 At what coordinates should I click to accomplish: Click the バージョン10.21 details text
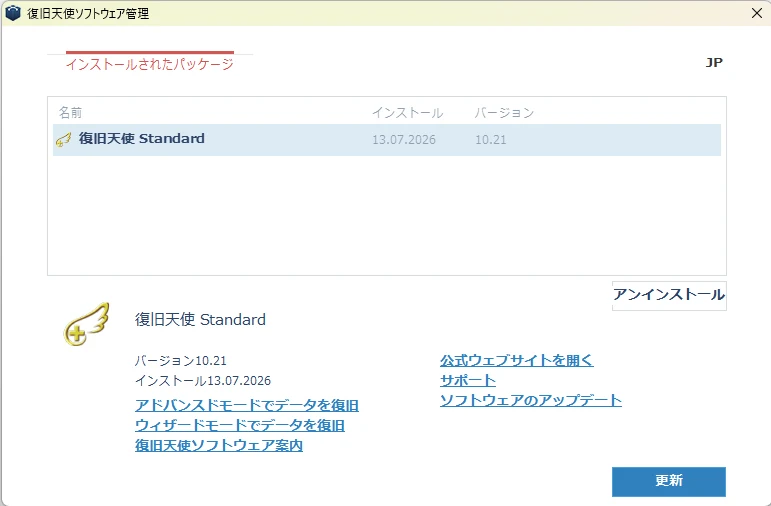pos(180,361)
